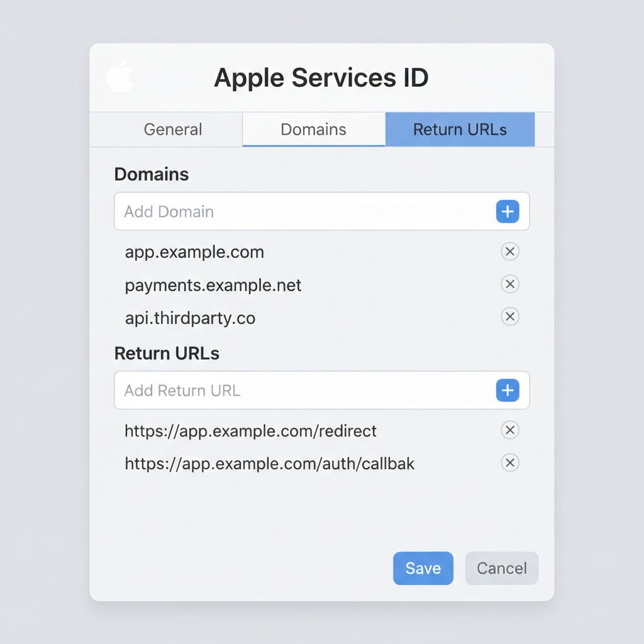Click the Save button
Viewport: 644px width, 644px height.
423,568
